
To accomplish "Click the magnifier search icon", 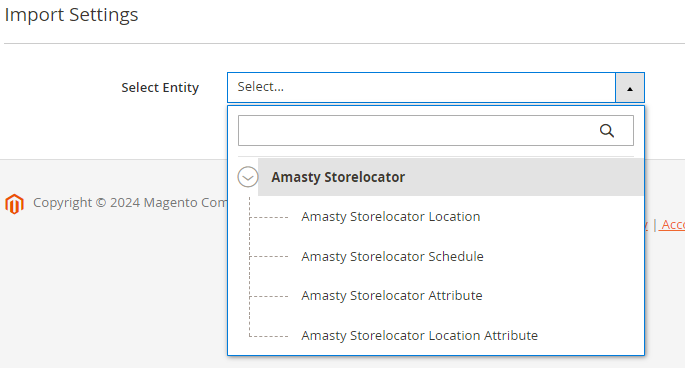I will point(606,131).
